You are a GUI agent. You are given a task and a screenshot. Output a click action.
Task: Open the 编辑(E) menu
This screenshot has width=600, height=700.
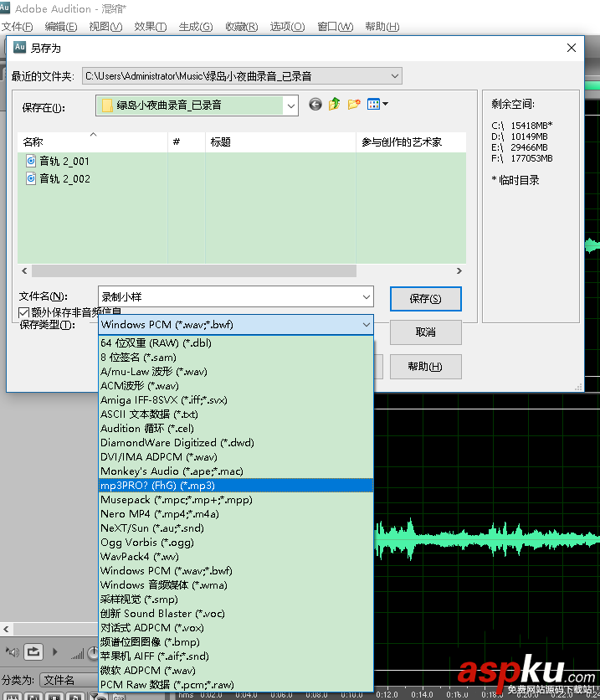point(60,27)
